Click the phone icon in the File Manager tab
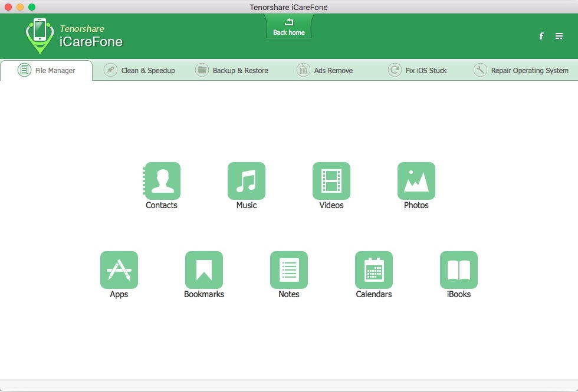The height and width of the screenshot is (392, 578). point(24,70)
